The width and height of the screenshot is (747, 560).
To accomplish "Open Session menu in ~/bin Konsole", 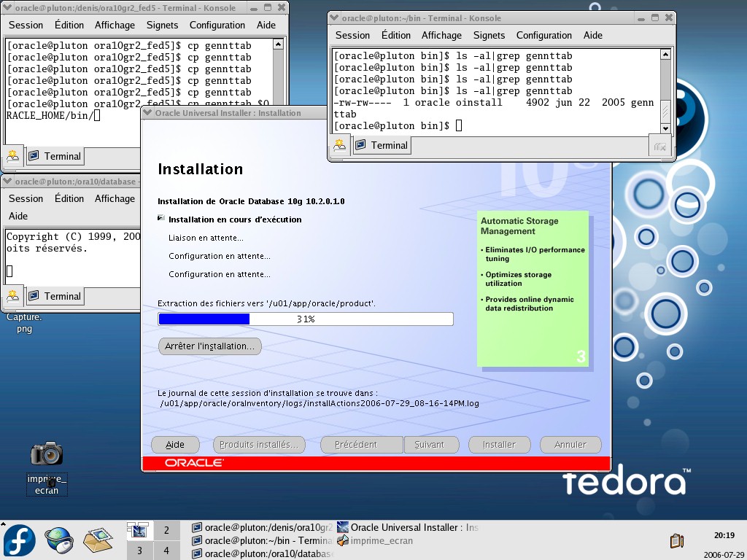I will click(352, 35).
